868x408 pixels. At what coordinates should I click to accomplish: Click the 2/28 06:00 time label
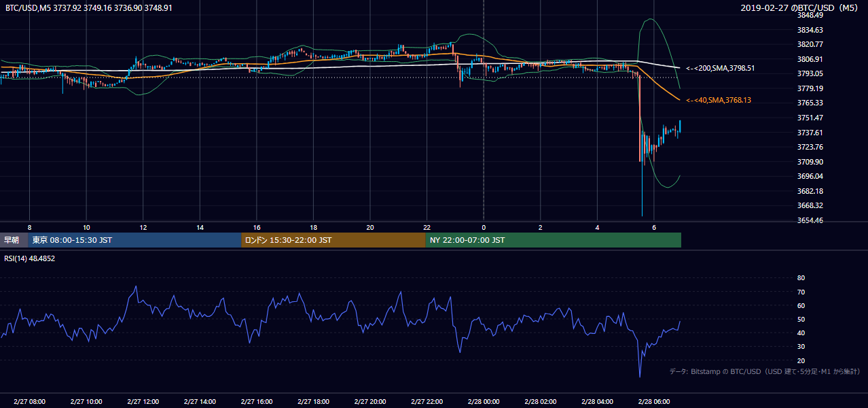[x=654, y=402]
